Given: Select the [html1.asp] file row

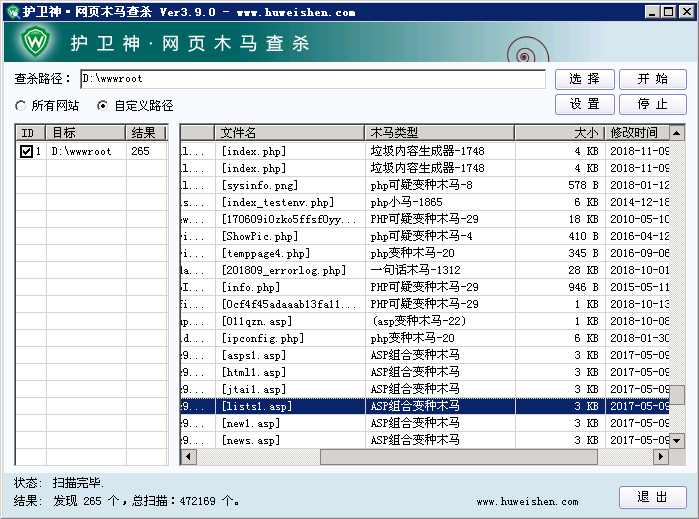Looking at the screenshot, I should [425, 372].
